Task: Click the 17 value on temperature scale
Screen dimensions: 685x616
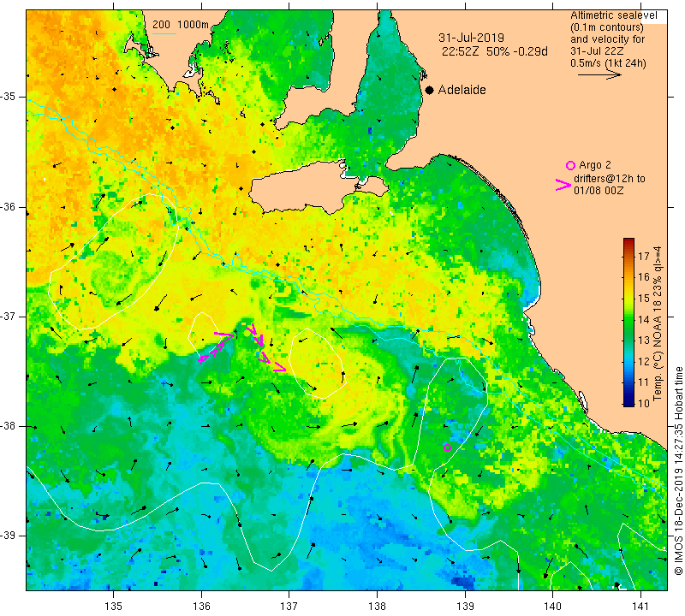Action: 644,257
